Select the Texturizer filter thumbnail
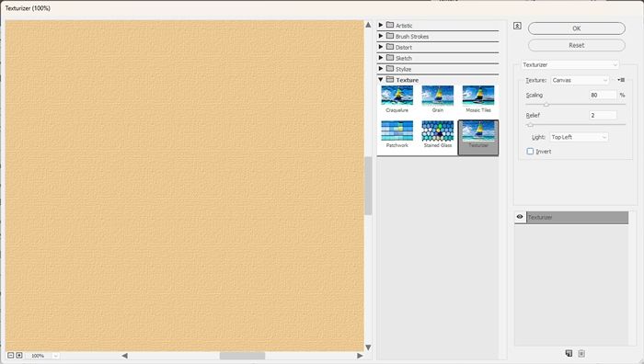The image size is (644, 364). point(478,138)
